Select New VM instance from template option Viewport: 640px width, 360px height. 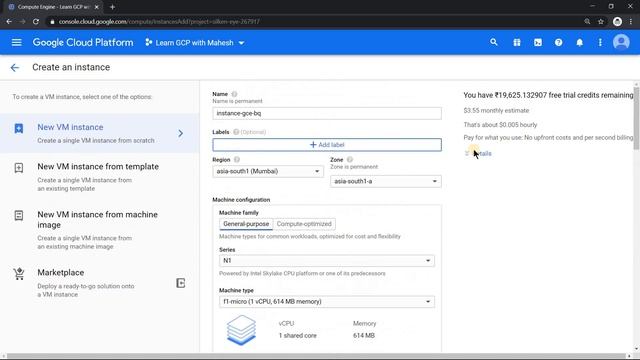click(x=100, y=177)
